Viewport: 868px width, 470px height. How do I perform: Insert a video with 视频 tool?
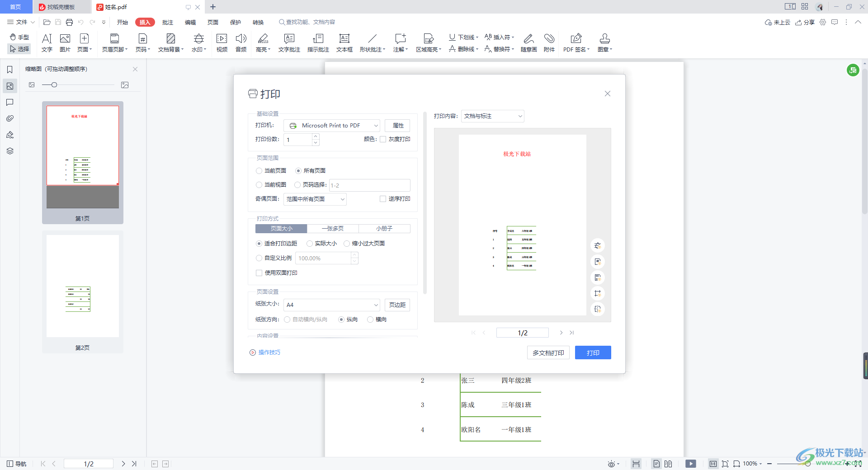point(222,43)
